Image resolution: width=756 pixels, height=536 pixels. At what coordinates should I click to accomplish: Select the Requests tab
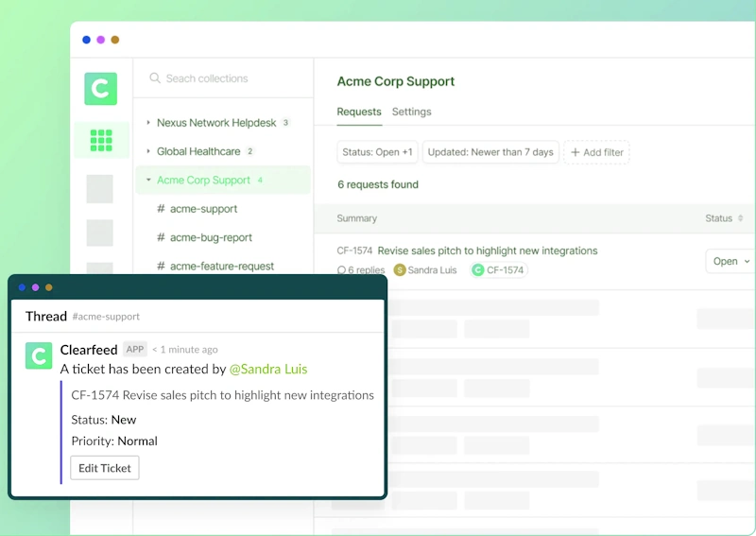(359, 112)
